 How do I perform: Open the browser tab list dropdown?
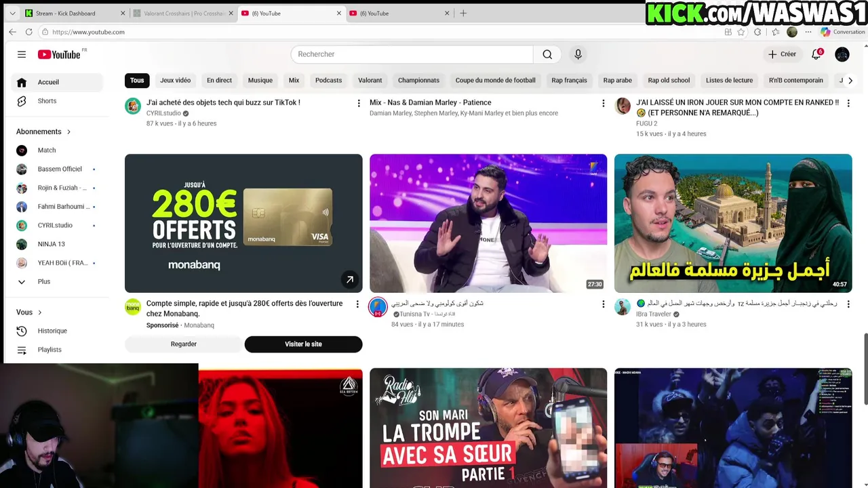(x=12, y=13)
